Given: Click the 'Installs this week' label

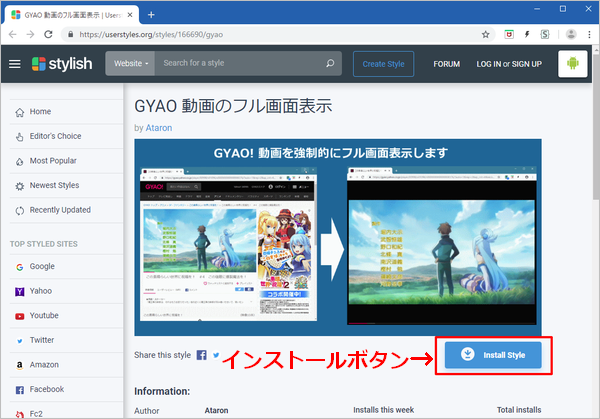Looking at the screenshot, I should [x=383, y=410].
